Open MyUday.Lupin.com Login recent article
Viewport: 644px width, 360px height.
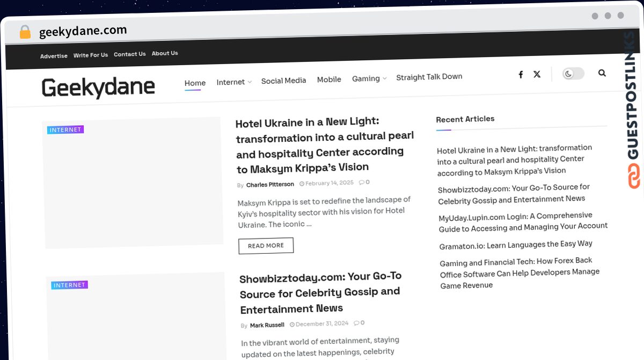(523, 221)
